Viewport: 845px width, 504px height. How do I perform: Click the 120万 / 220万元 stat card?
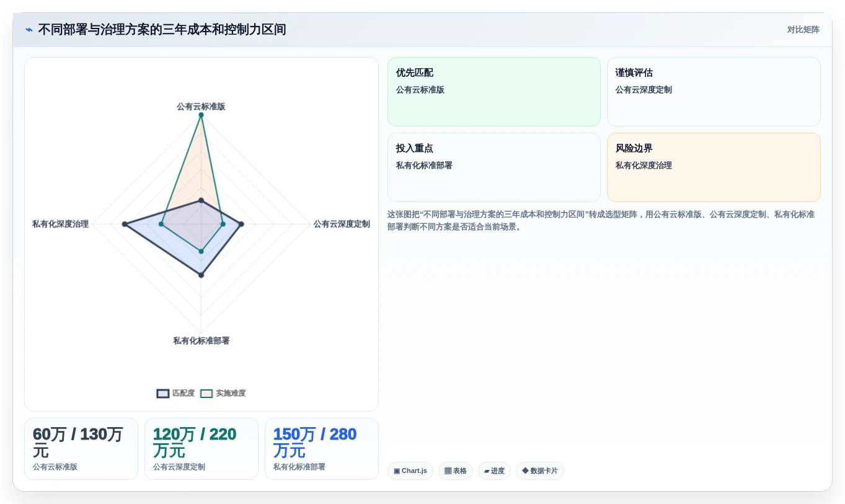[201, 449]
